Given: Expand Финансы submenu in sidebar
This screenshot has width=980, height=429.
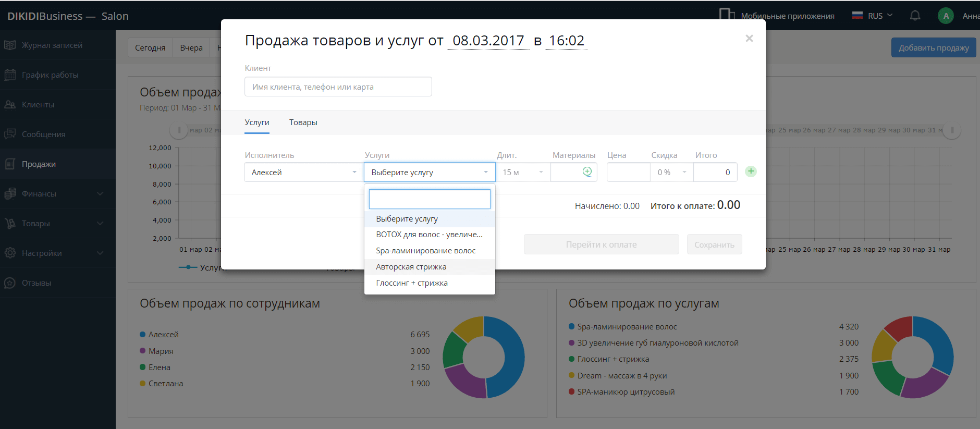Looking at the screenshot, I should point(57,194).
